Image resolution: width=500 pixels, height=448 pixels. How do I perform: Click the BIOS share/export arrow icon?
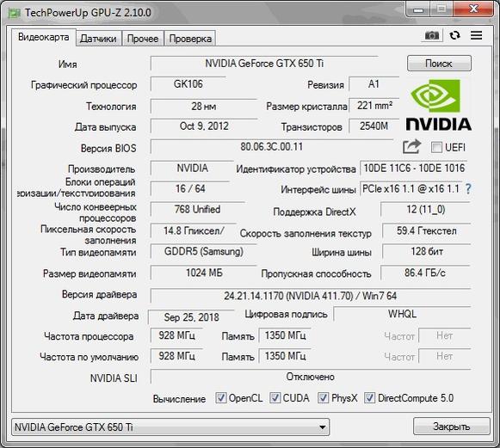click(411, 146)
